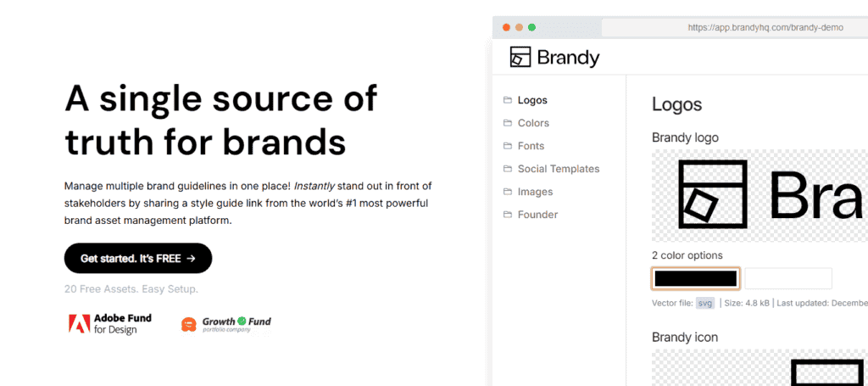This screenshot has width=868, height=386.
Task: Click the folder icon beside Founder
Action: coord(507,215)
